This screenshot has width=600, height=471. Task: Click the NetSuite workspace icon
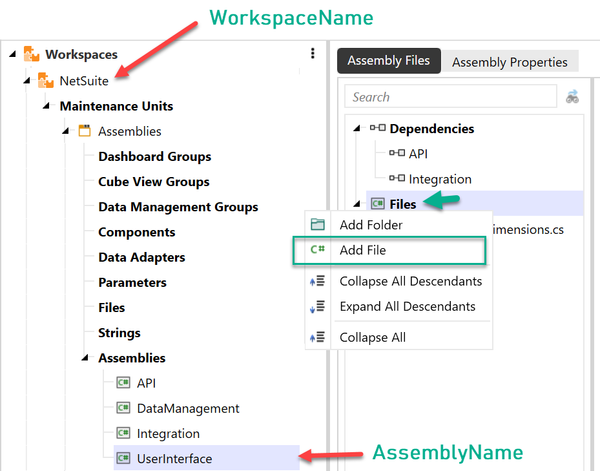(45, 80)
